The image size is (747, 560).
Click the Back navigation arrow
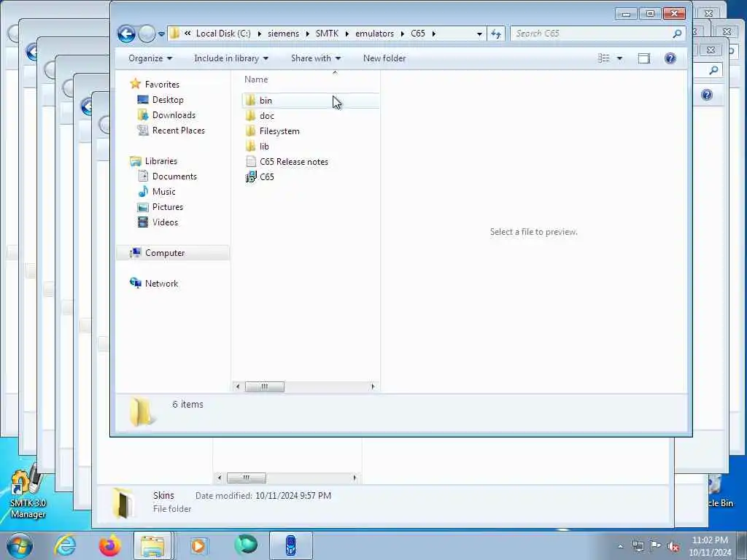point(126,34)
